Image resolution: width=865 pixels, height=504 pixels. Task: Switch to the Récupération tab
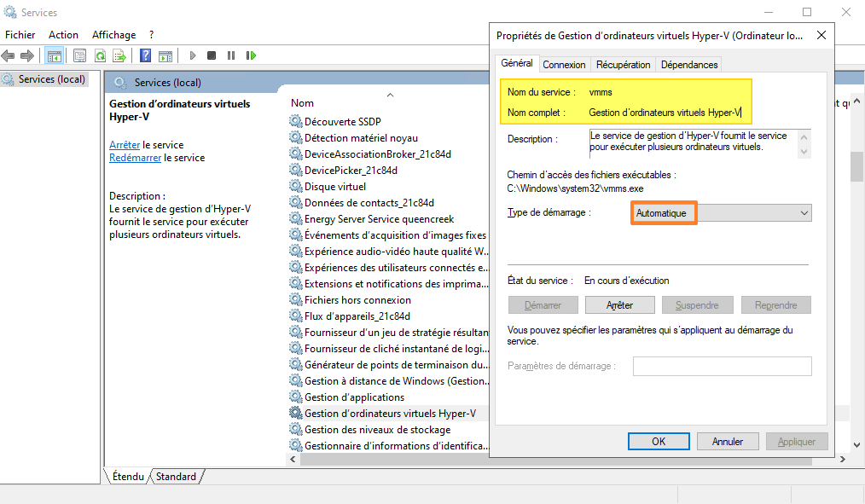coord(623,65)
